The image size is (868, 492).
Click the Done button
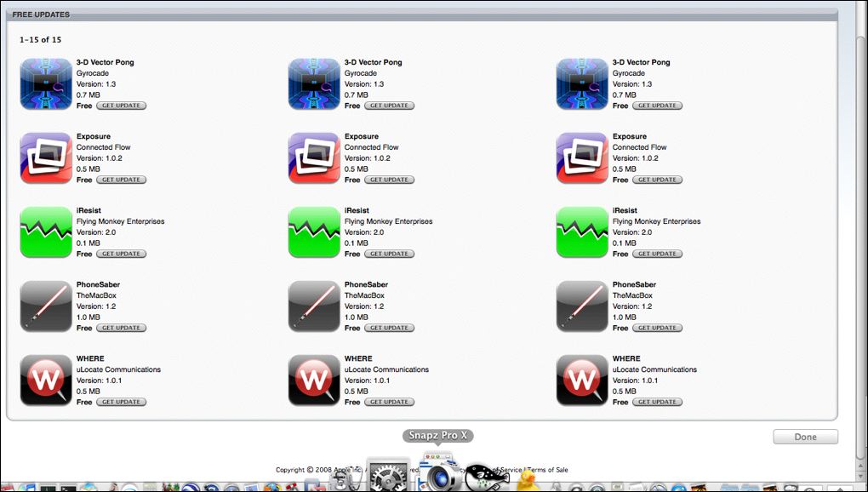point(805,437)
